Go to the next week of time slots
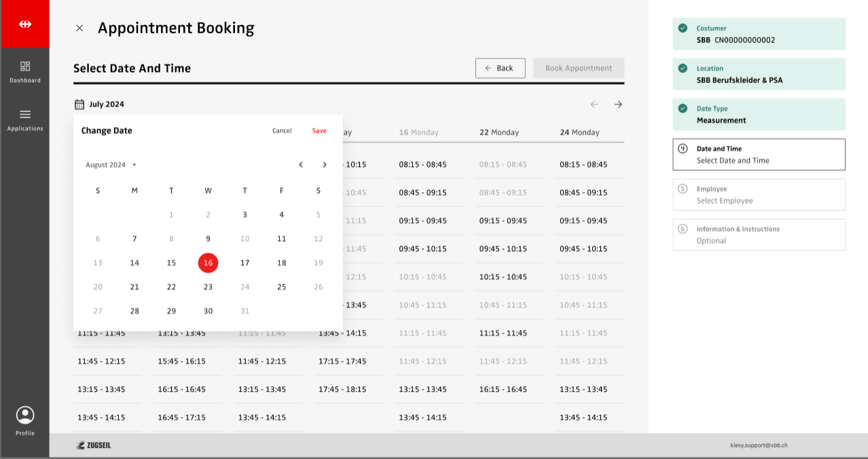This screenshot has width=868, height=459. tap(618, 105)
